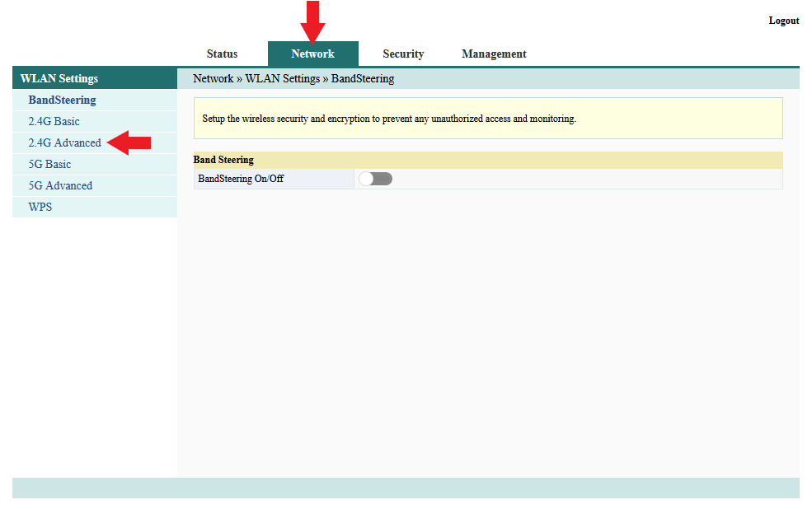Open the WPS page
Screen dimensions: 812x509
[x=40, y=207]
